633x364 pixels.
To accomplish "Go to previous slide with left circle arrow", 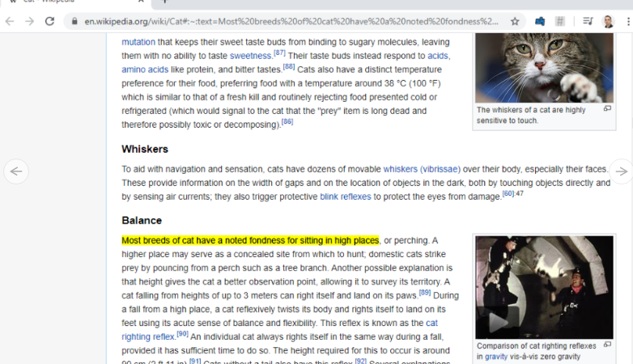I will [x=16, y=171].
